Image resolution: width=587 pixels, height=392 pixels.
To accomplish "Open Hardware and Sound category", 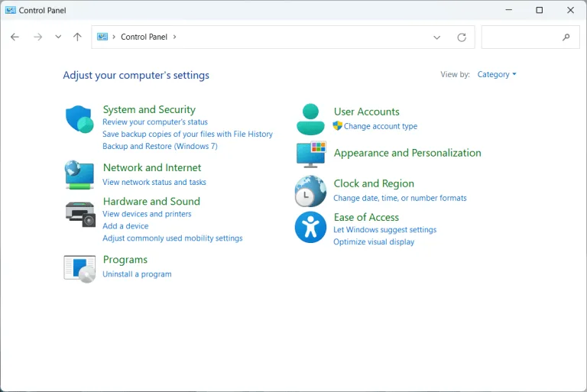I will (151, 202).
